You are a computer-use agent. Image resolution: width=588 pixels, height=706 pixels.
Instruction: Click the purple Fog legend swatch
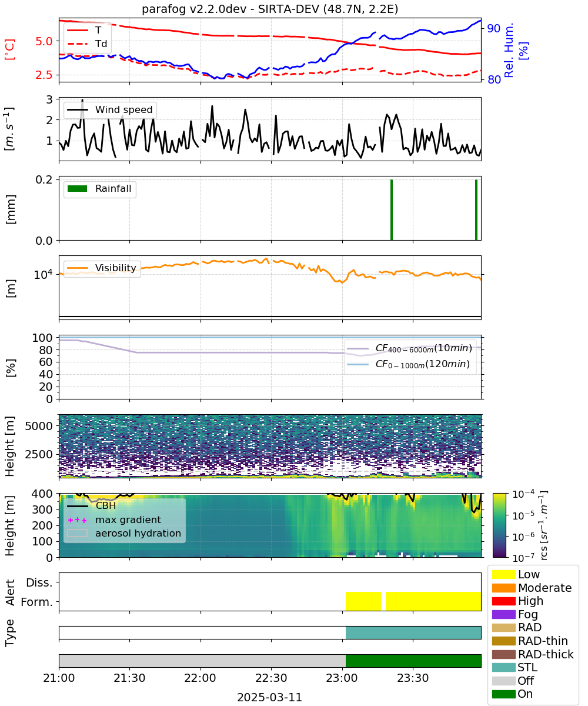tap(503, 614)
